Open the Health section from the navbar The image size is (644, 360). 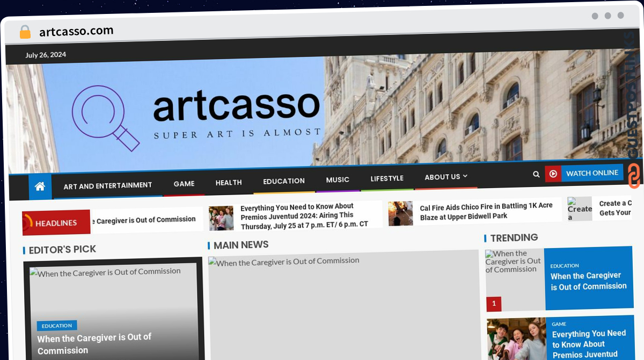point(229,183)
